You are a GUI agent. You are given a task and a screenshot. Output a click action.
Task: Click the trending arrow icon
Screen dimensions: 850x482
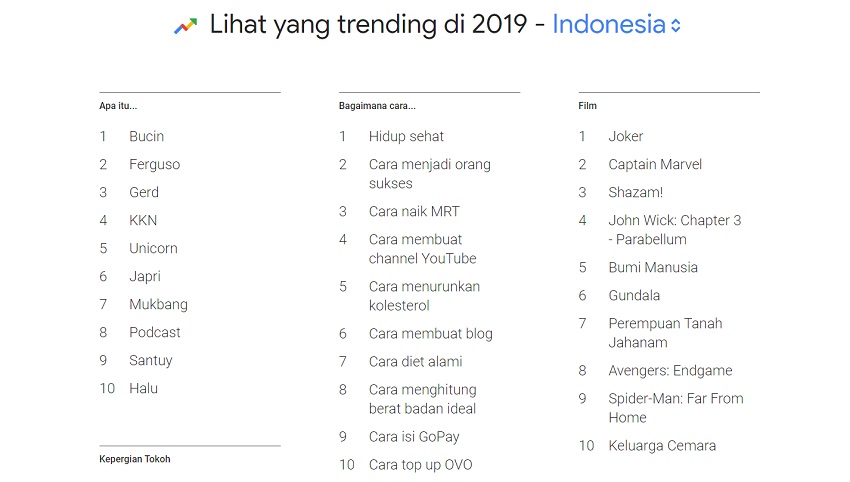[185, 26]
